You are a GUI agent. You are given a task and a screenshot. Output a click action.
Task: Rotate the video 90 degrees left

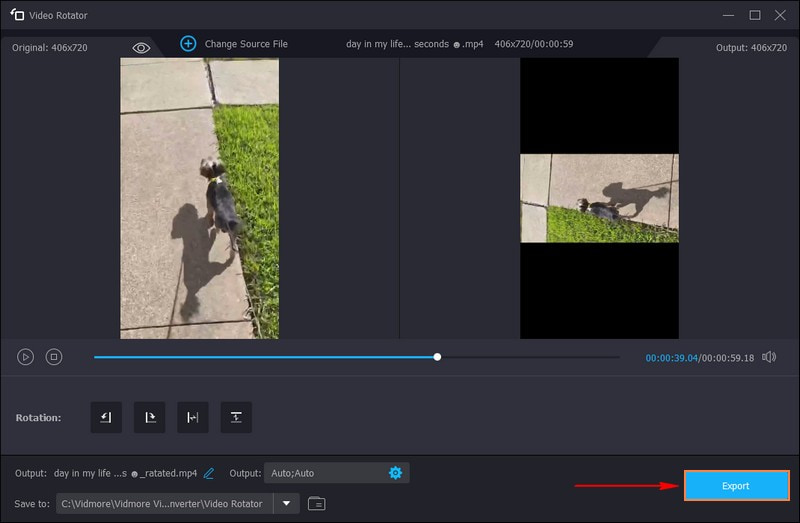[x=106, y=417]
